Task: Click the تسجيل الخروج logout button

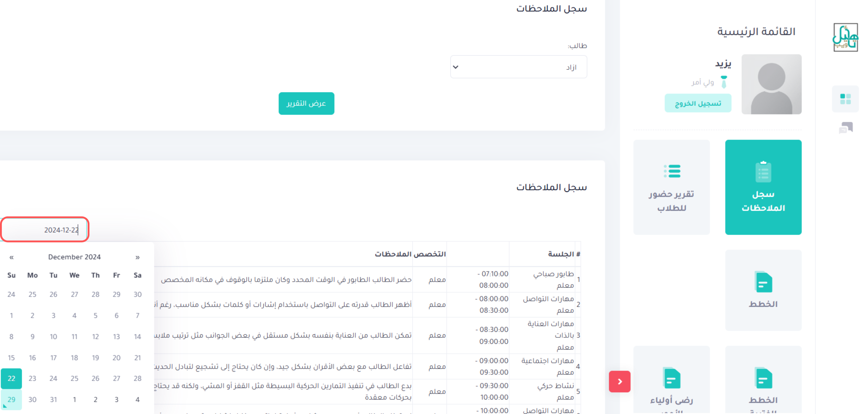Action: (x=698, y=103)
